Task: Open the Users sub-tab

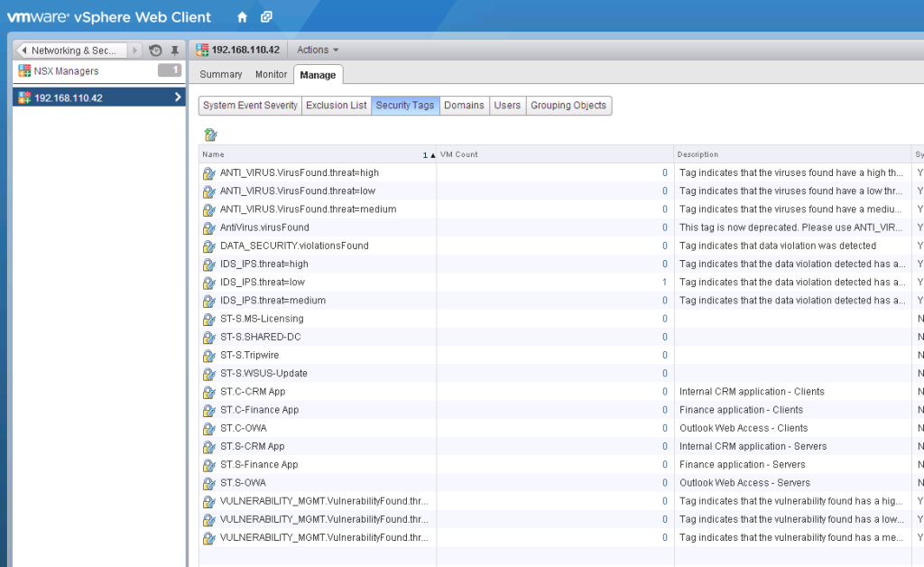Action: tap(507, 106)
